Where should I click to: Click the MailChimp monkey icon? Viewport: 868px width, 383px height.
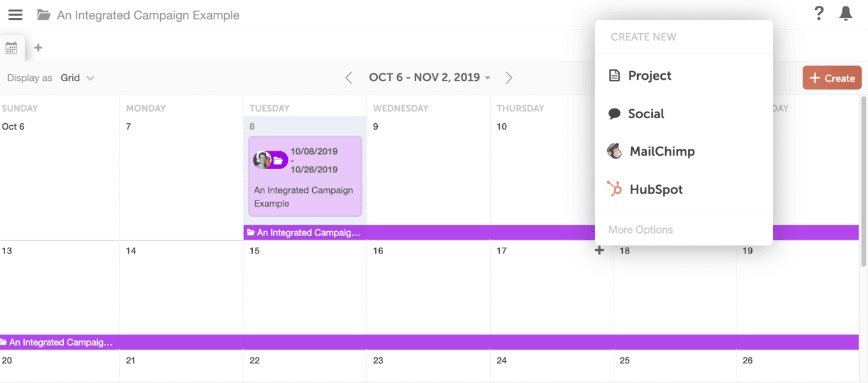click(x=615, y=151)
